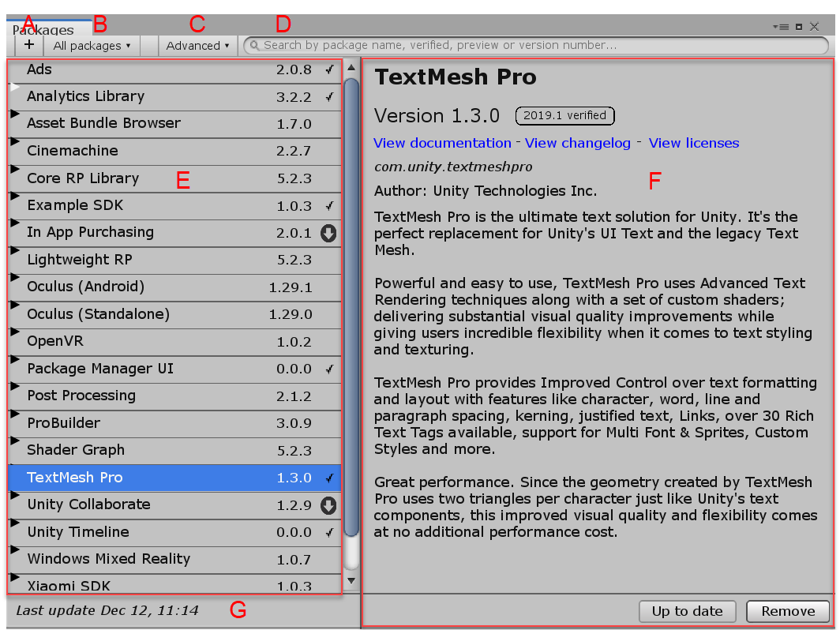Viewport: 840px width, 630px height.
Task: Open the View changelog link
Action: point(577,143)
